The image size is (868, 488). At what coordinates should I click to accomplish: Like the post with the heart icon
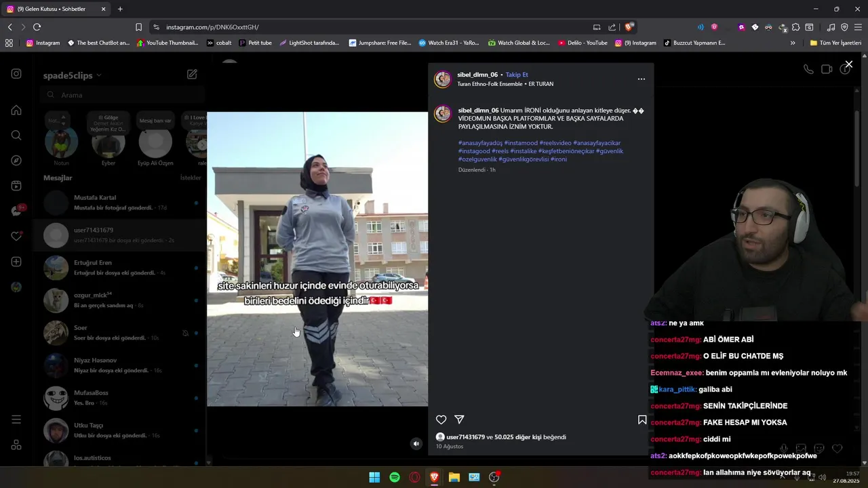(x=441, y=420)
